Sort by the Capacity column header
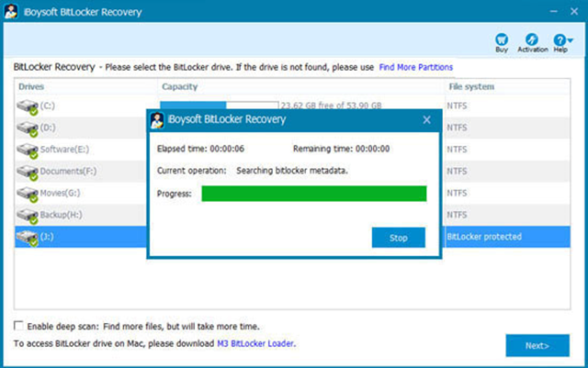The height and width of the screenshot is (368, 588). [x=180, y=86]
